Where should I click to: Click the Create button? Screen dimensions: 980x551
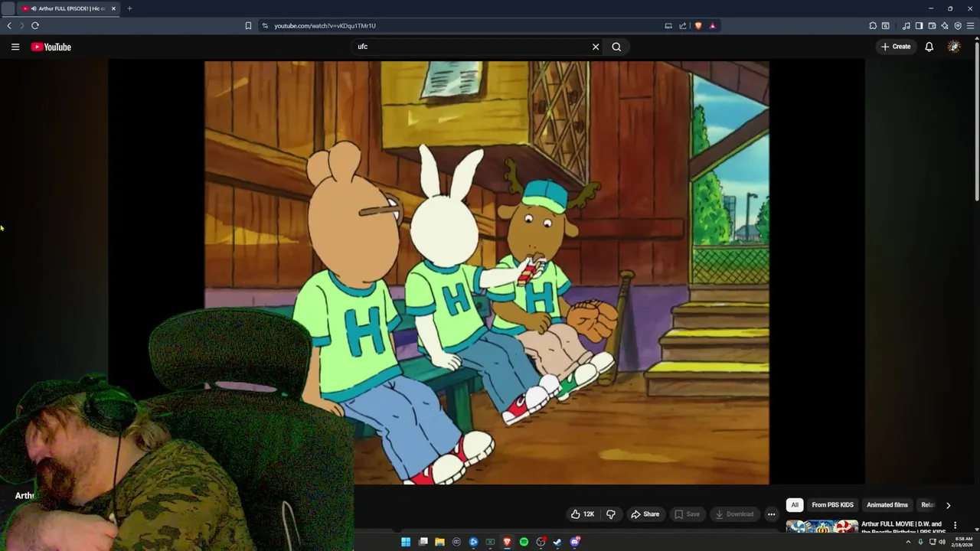(x=895, y=47)
